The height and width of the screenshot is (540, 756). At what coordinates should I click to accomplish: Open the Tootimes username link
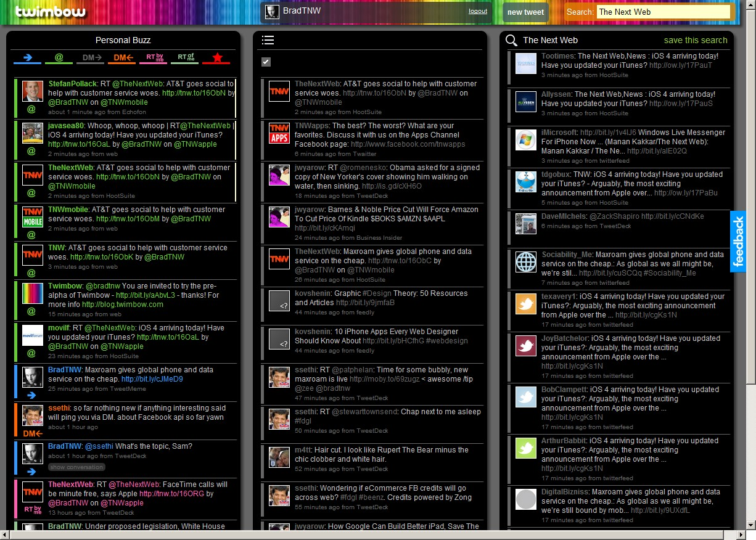coord(557,56)
